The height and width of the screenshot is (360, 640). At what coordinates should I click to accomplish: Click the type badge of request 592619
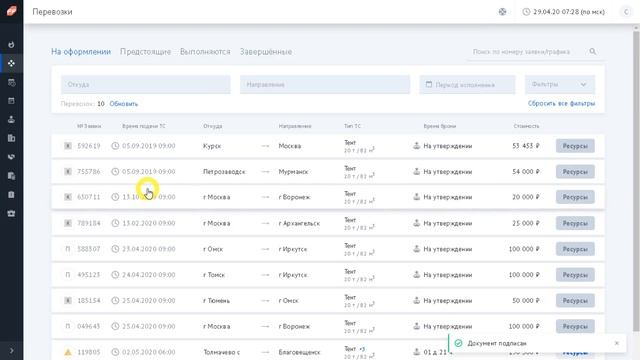point(68,146)
